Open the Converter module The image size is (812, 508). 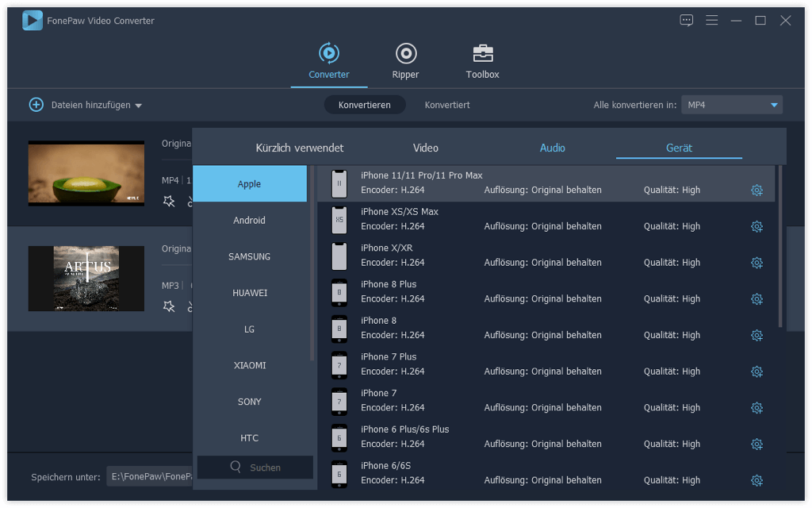[x=329, y=61]
